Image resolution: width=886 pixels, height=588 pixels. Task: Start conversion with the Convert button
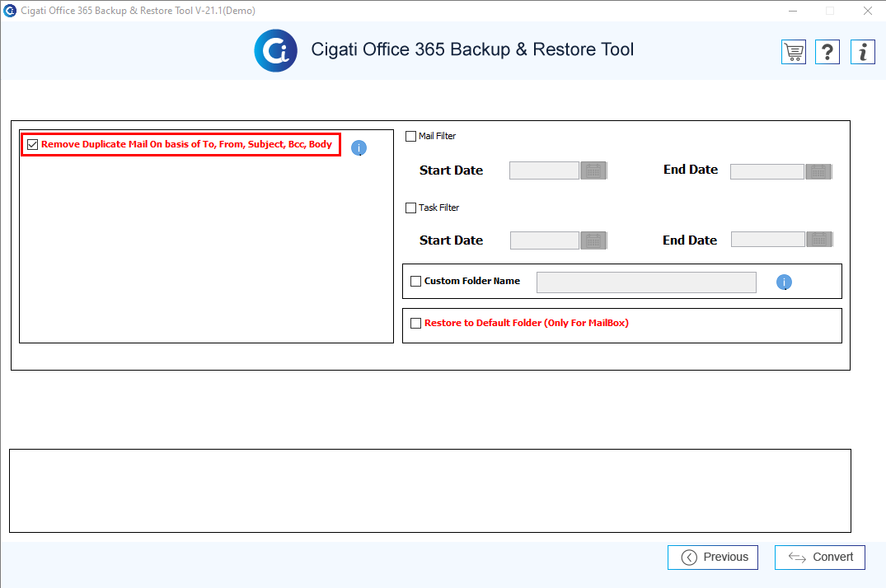(x=820, y=558)
